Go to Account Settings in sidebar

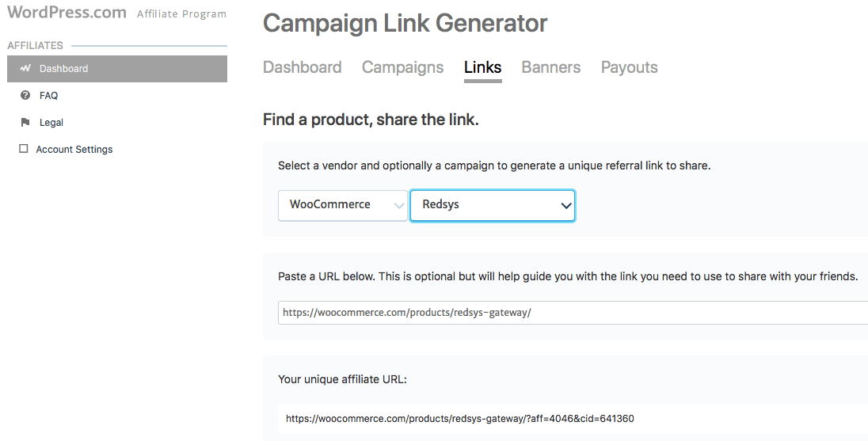(x=74, y=150)
